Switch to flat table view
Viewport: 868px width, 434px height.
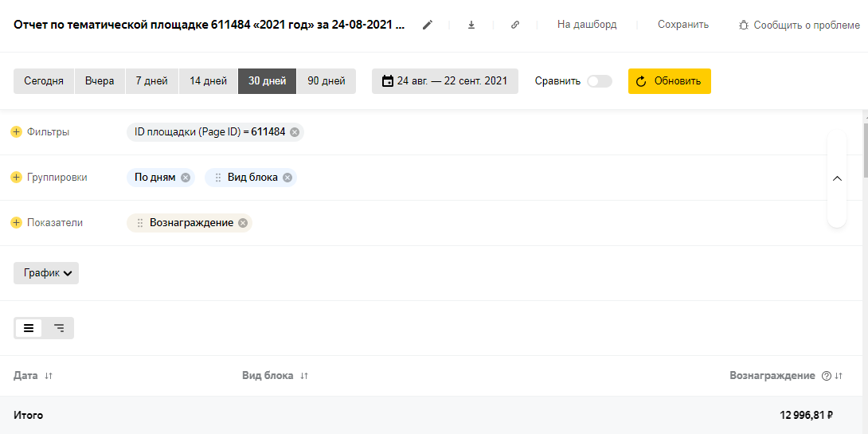click(29, 328)
